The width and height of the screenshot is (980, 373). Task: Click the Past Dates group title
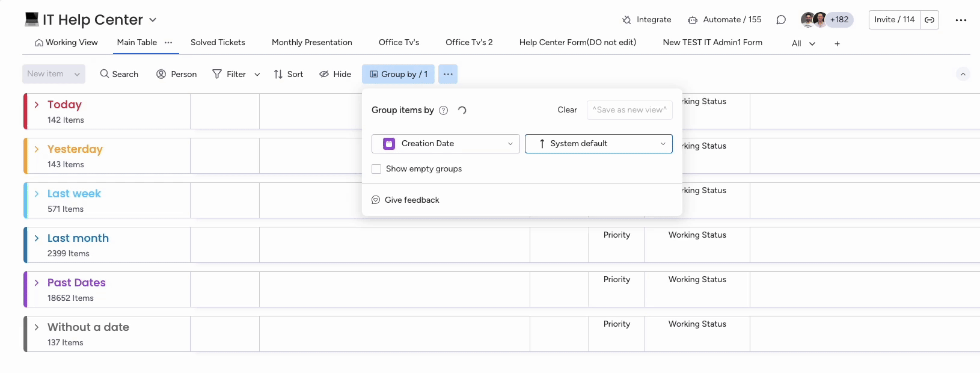coord(76,283)
